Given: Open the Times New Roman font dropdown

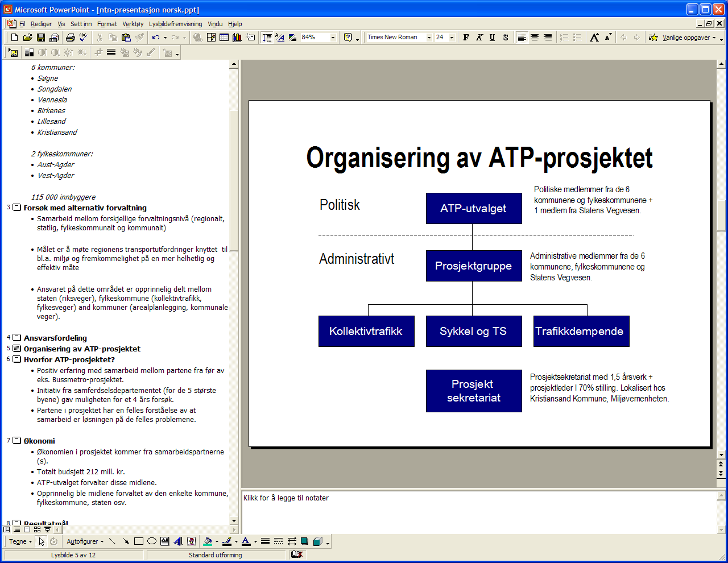Looking at the screenshot, I should click(429, 38).
